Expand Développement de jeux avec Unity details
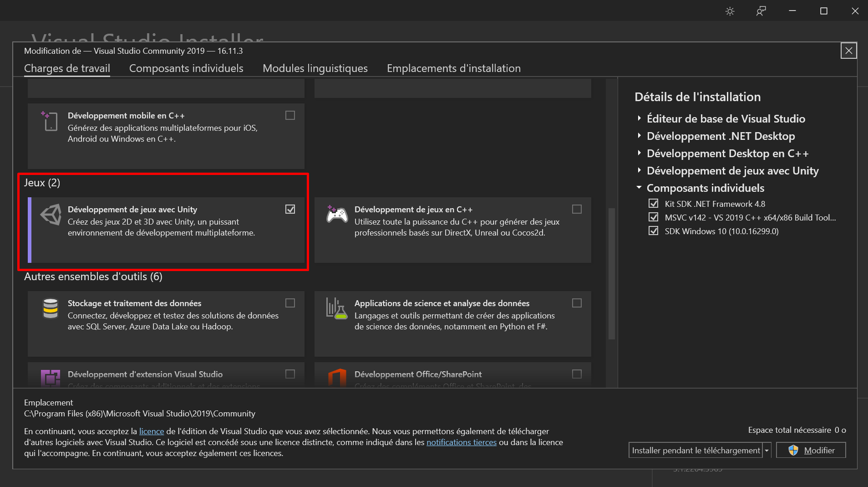The image size is (868, 487). tap(639, 170)
